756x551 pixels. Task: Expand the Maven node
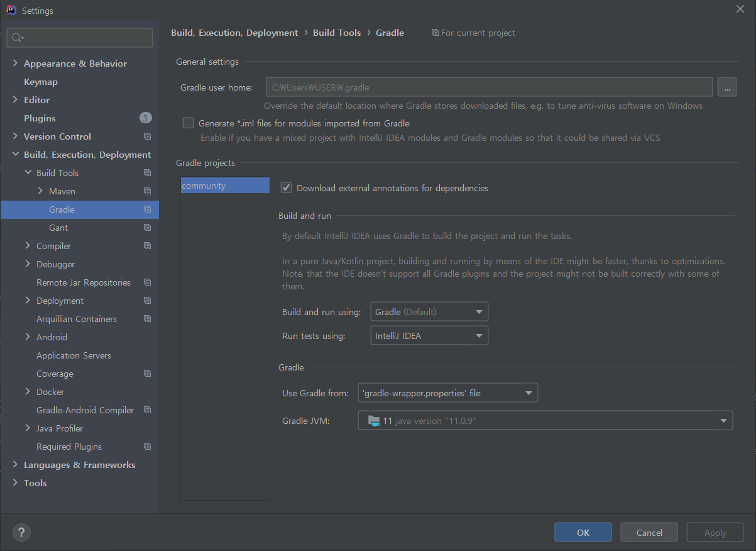click(x=40, y=191)
